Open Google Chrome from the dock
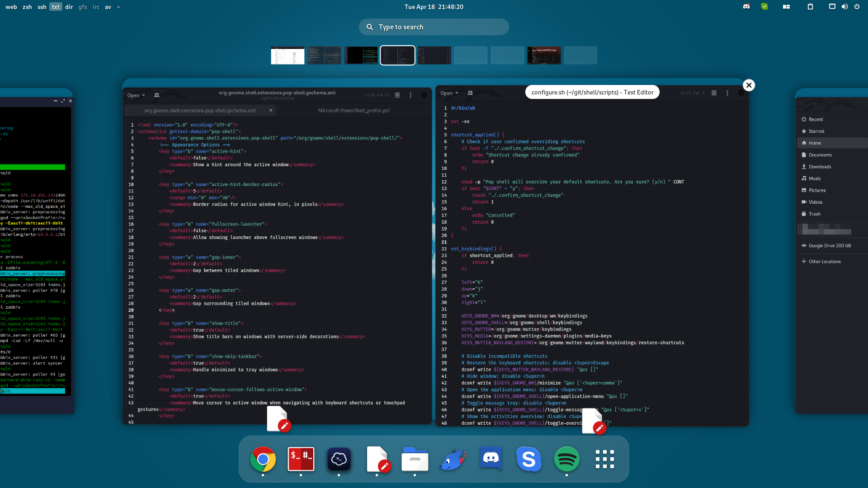868x488 pixels. [263, 459]
